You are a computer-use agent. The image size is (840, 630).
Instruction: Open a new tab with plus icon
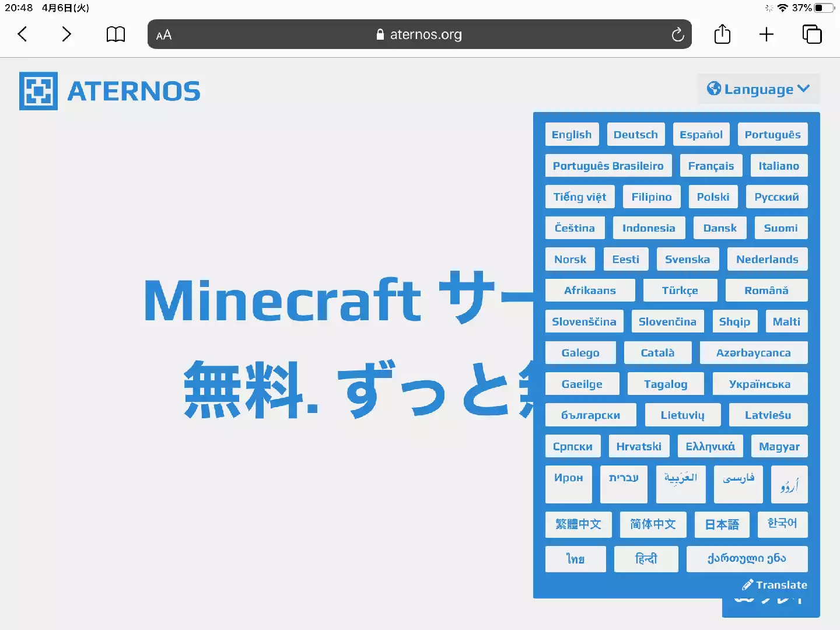766,34
